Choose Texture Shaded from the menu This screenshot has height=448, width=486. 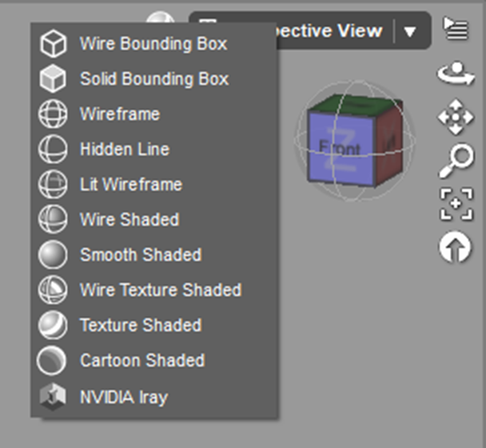pyautogui.click(x=140, y=326)
